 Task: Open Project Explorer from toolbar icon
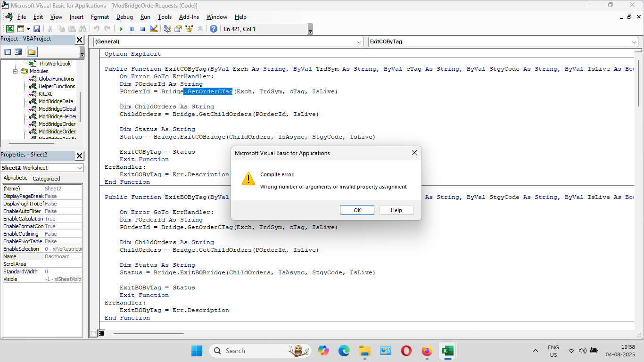tap(167, 29)
